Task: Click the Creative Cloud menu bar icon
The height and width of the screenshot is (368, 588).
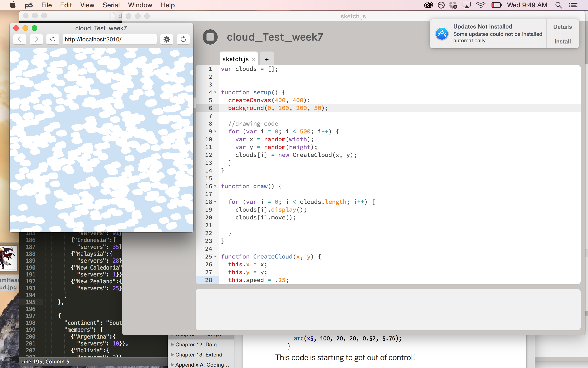Action: [x=428, y=5]
